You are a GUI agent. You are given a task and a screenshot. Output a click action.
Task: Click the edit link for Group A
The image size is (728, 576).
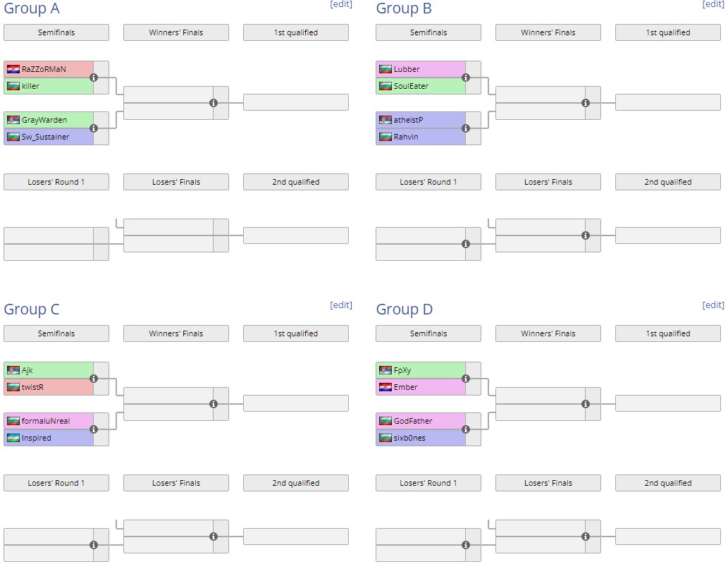click(341, 4)
